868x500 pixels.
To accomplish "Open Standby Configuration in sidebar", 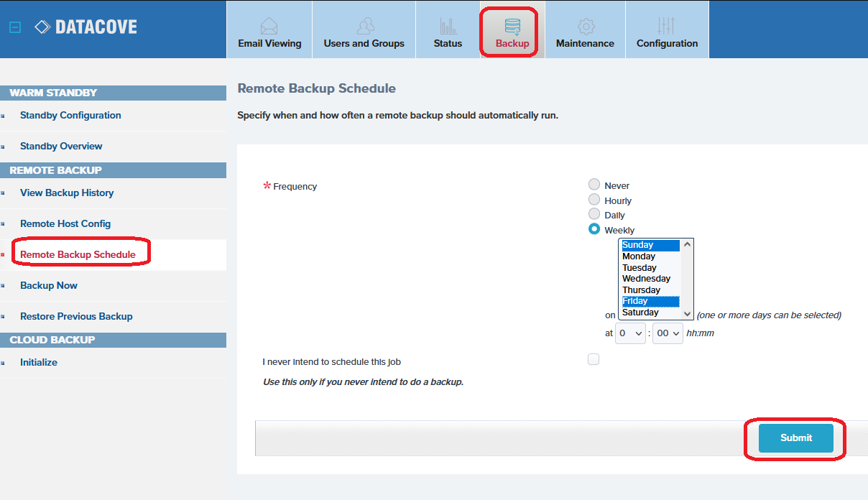I will pos(70,115).
